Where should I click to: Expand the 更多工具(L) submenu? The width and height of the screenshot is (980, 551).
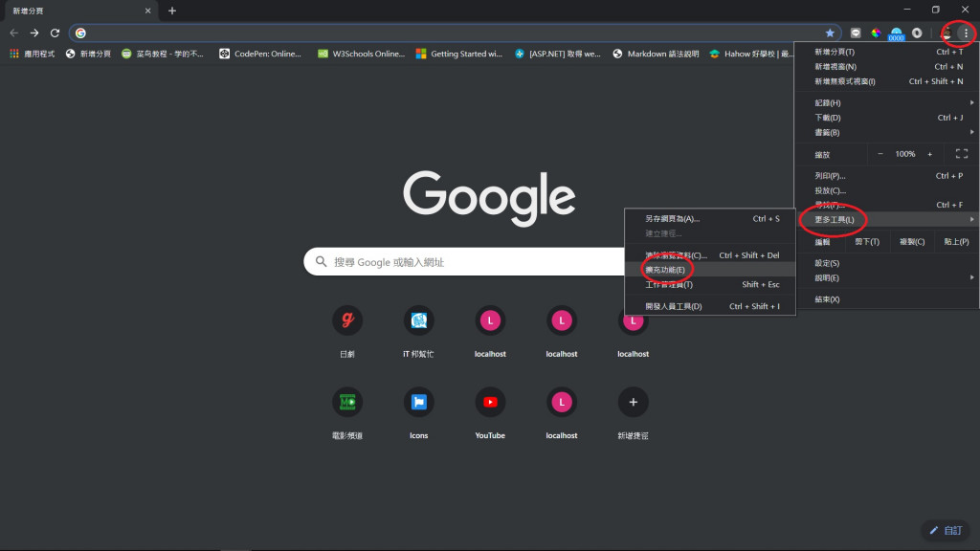[x=887, y=219]
